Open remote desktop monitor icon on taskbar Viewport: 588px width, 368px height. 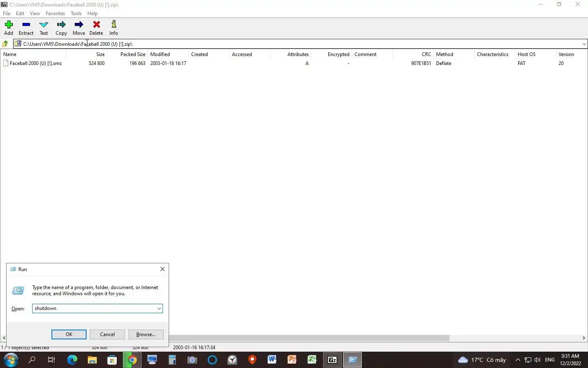tap(152, 360)
